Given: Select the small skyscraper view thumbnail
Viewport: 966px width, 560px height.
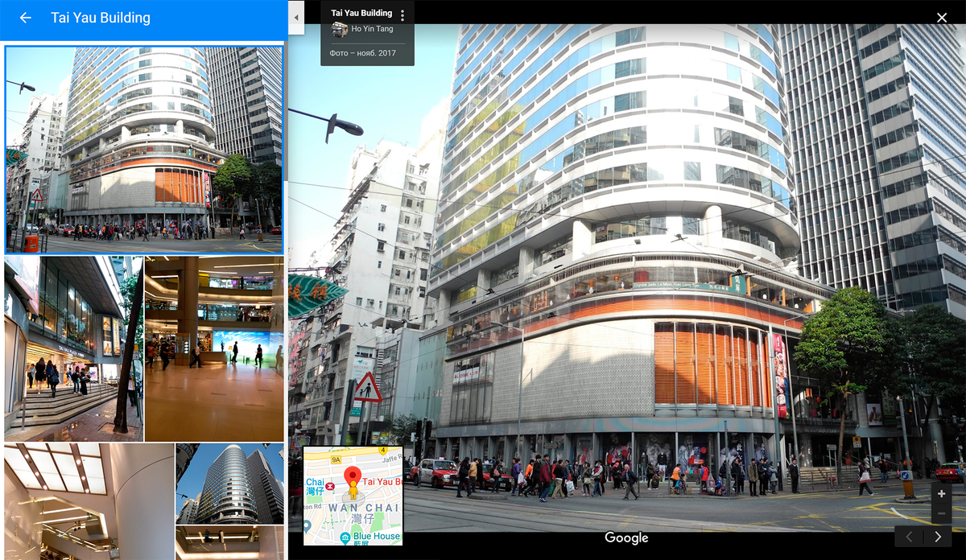Looking at the screenshot, I should (229, 484).
